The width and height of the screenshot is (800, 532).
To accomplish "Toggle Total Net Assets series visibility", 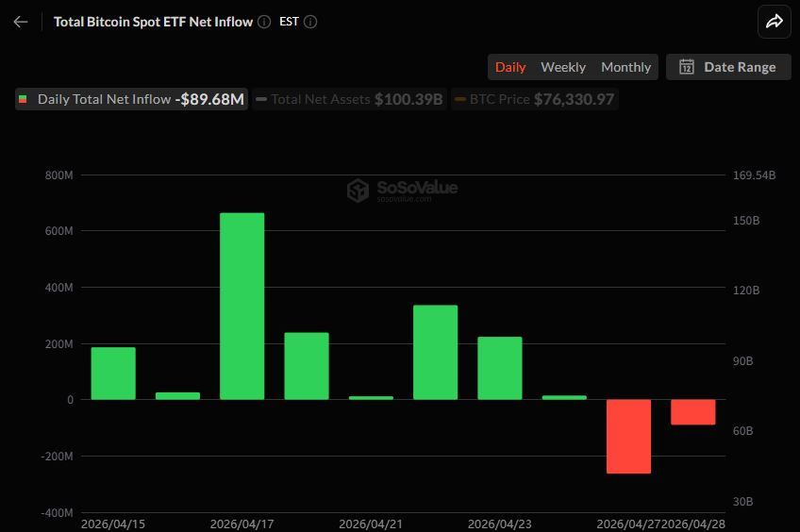I will [x=349, y=99].
